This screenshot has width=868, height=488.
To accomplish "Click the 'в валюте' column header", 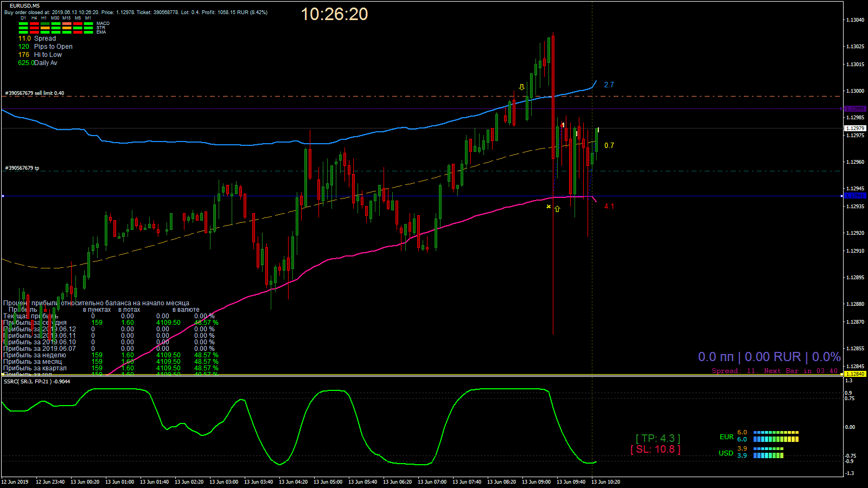I will tap(186, 310).
